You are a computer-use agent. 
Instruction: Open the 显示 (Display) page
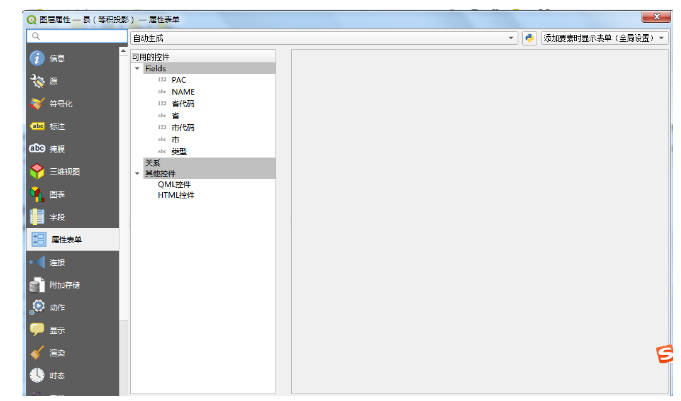pyautogui.click(x=73, y=330)
